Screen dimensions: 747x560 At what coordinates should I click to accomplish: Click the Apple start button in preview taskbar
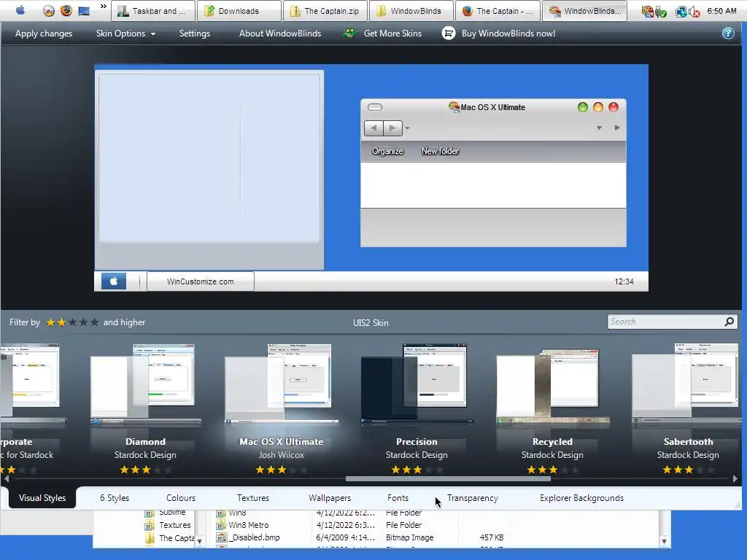pos(114,281)
